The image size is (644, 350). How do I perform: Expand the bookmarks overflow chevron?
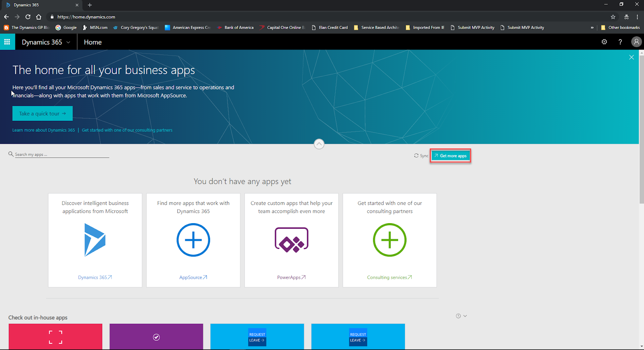click(592, 28)
